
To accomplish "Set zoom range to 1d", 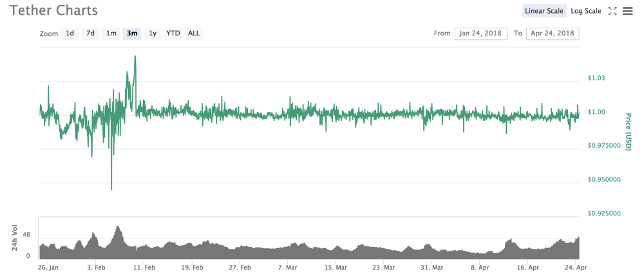I will (70, 33).
